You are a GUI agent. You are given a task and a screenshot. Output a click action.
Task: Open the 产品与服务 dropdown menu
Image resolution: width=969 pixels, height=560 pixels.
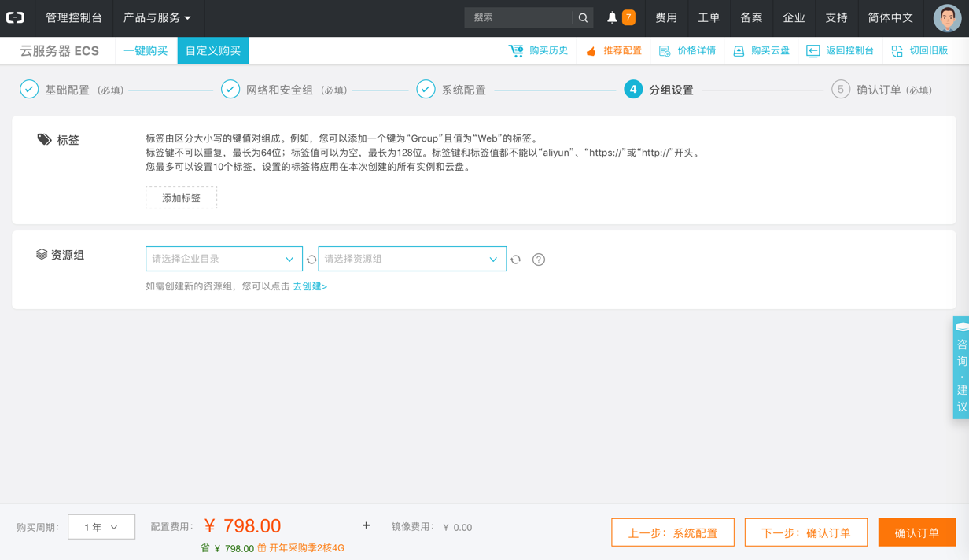pos(157,17)
